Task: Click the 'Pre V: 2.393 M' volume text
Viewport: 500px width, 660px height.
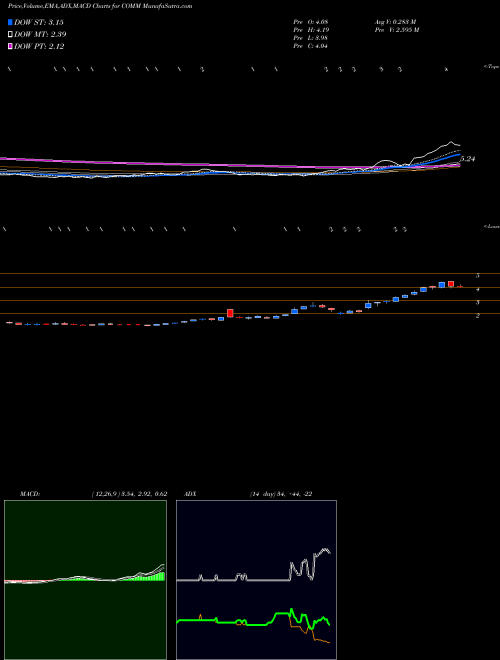Action: click(396, 30)
